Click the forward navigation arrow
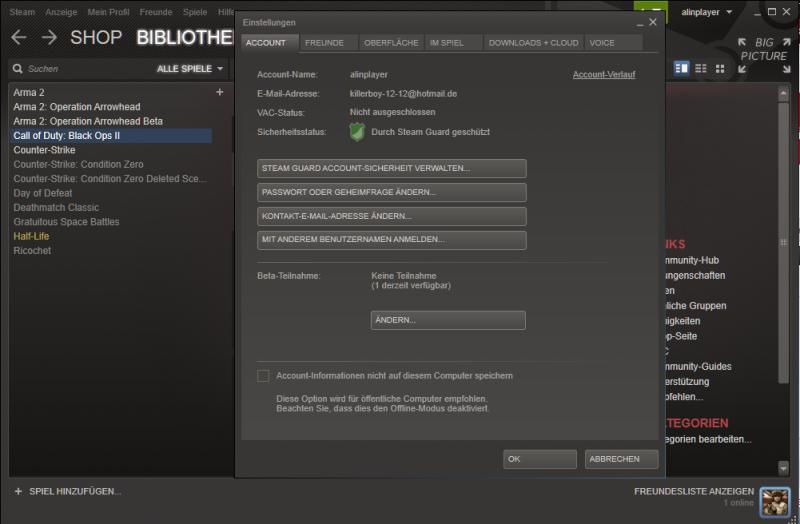Image resolution: width=800 pixels, height=524 pixels. tap(48, 37)
